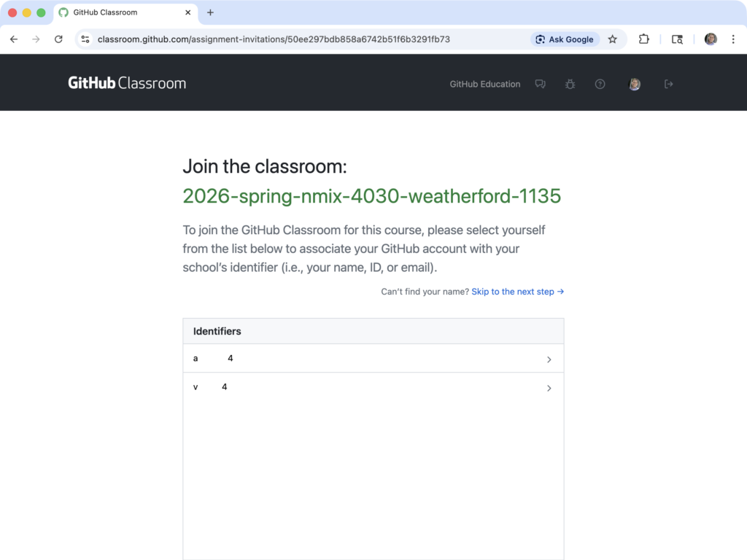This screenshot has width=747, height=560.
Task: Open the GitHub Education link
Action: coord(484,84)
